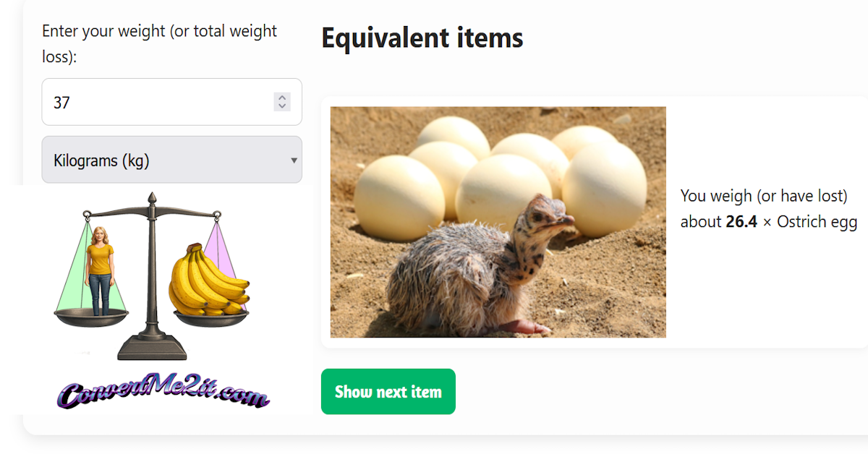Open the Kilograms (kg) unit dropdown
868x454 pixels.
click(x=171, y=160)
